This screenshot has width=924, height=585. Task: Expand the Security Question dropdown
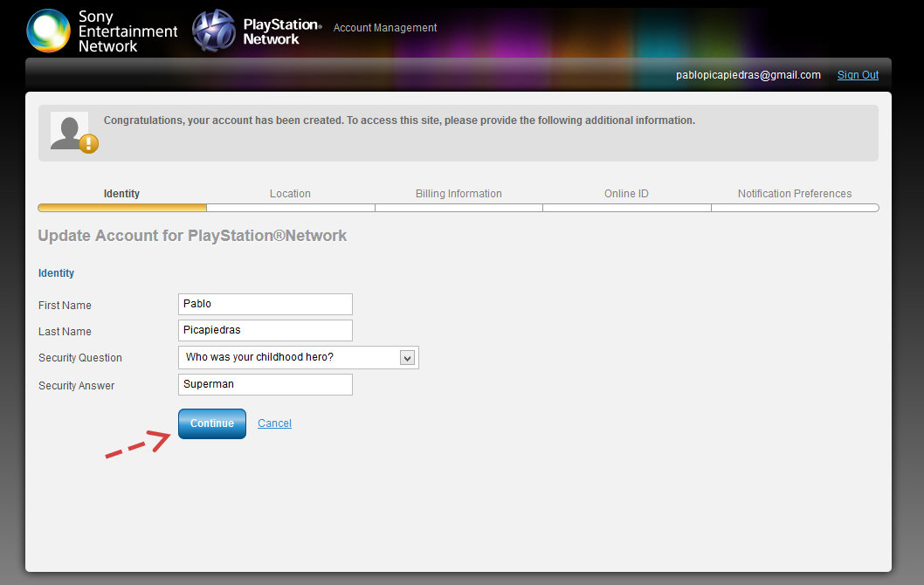(406, 357)
